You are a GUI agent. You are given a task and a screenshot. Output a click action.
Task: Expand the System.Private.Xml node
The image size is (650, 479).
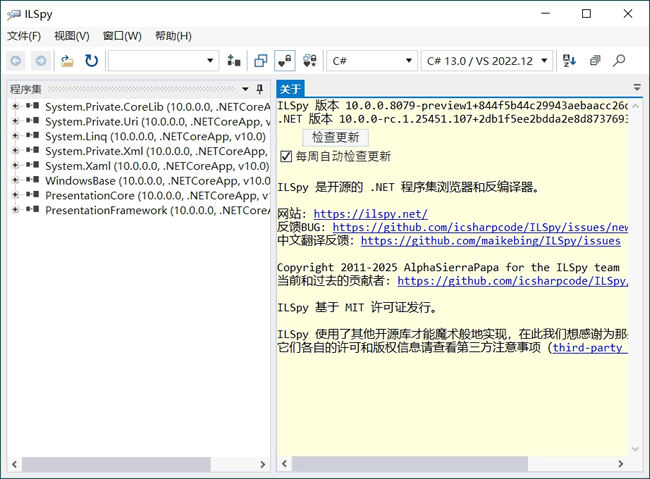(x=15, y=151)
